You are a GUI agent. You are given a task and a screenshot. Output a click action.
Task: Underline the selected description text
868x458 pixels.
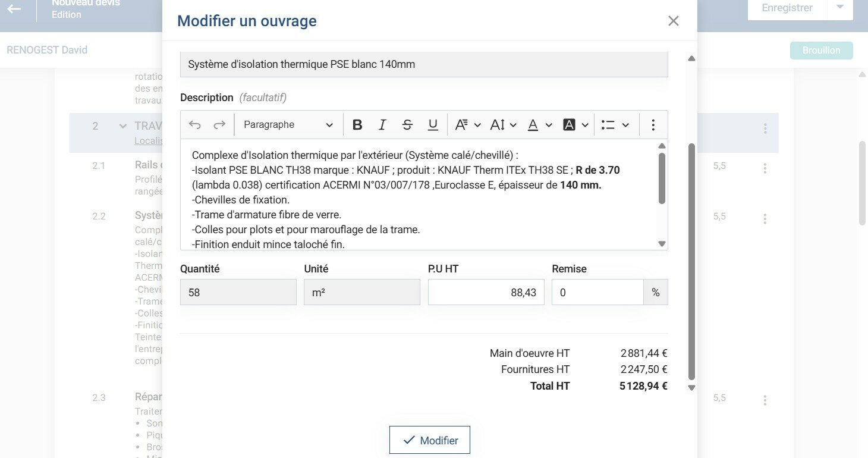[433, 125]
